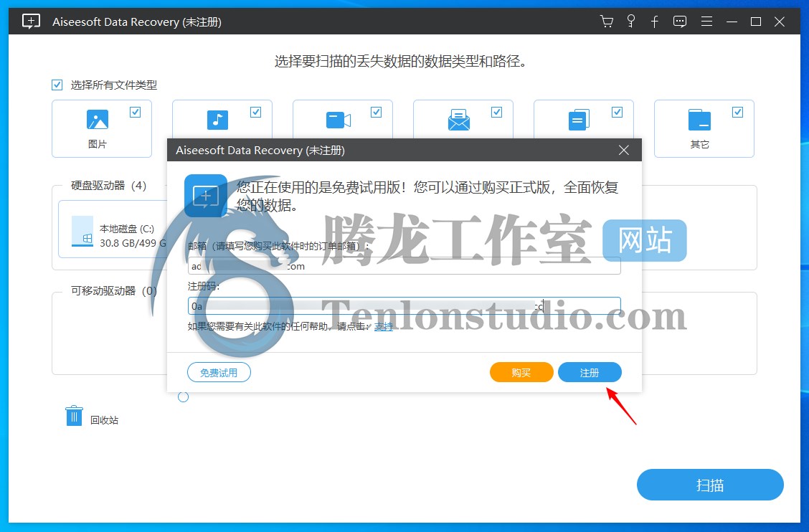The height and width of the screenshot is (532, 809).
Task: Uncheck the video file type checkbox
Action: pos(376,112)
